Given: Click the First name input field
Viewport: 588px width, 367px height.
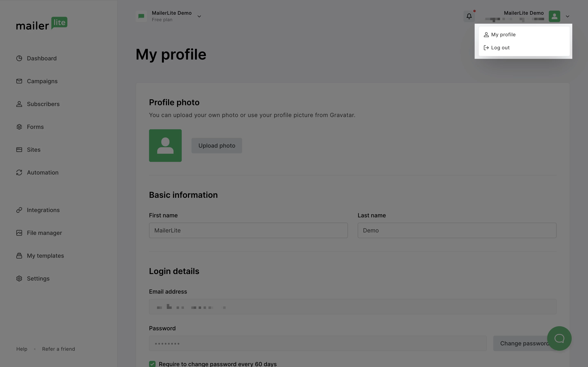Looking at the screenshot, I should [248, 230].
